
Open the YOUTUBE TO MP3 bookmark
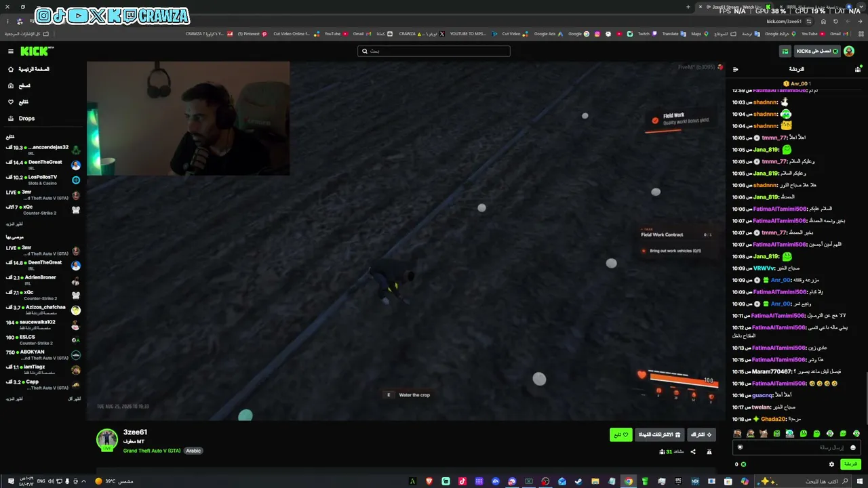click(473, 34)
